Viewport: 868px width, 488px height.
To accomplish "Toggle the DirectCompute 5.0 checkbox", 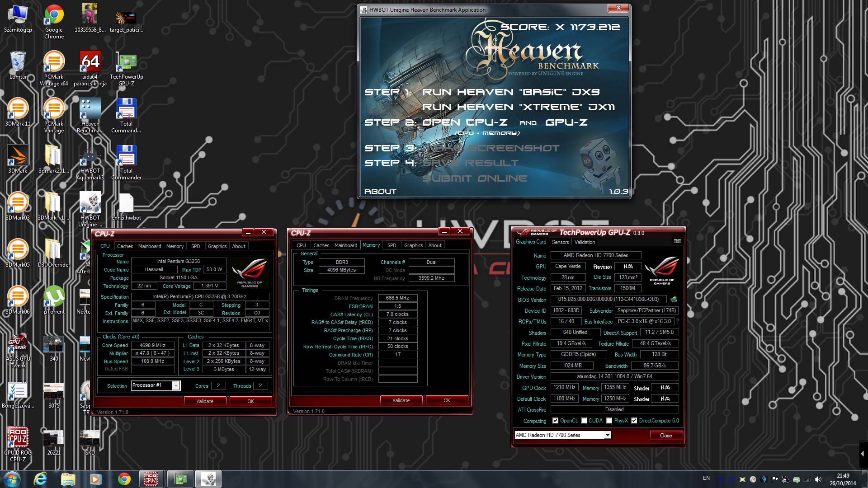I will [634, 421].
